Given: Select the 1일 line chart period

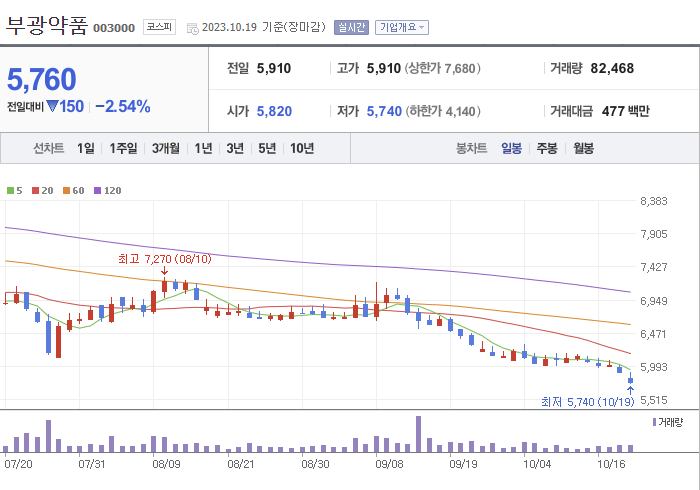Looking at the screenshot, I should pos(86,148).
